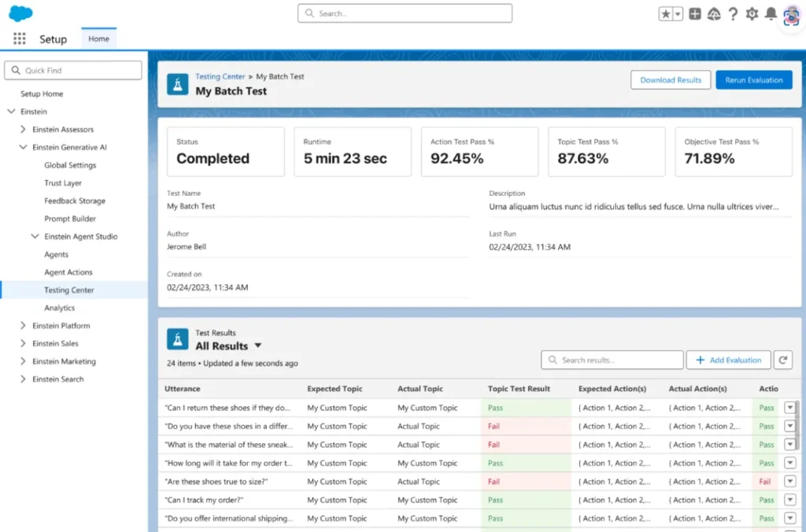Open the App Launcher grid icon
The image size is (806, 532).
[x=20, y=39]
